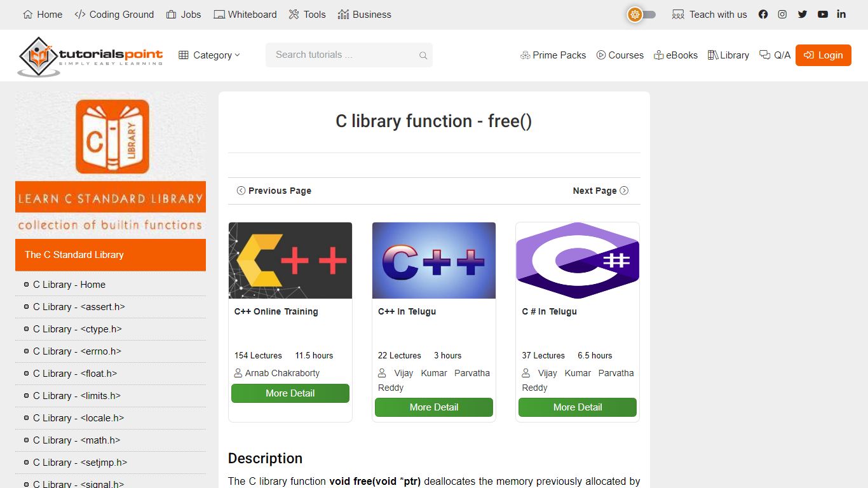Click '37 Lectures' text
This screenshot has height=488, width=868.
point(543,355)
